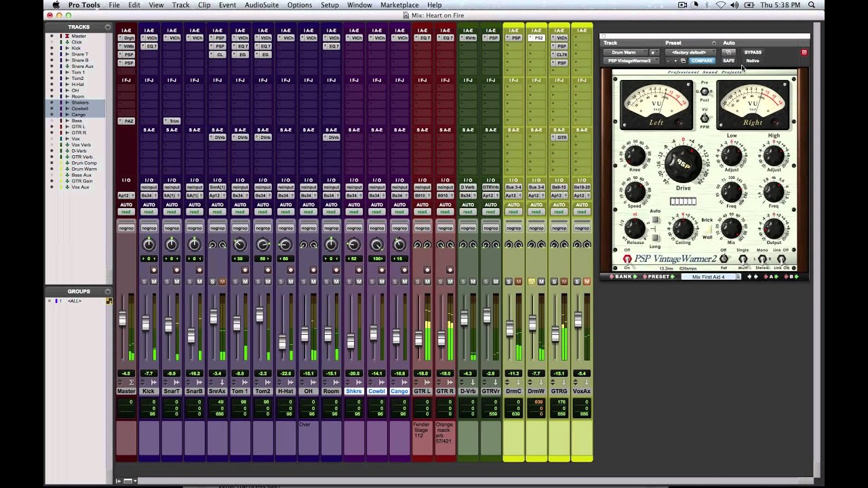This screenshot has height=488, width=868.
Task: Open automation mode selector on Master channel
Action: (x=127, y=212)
